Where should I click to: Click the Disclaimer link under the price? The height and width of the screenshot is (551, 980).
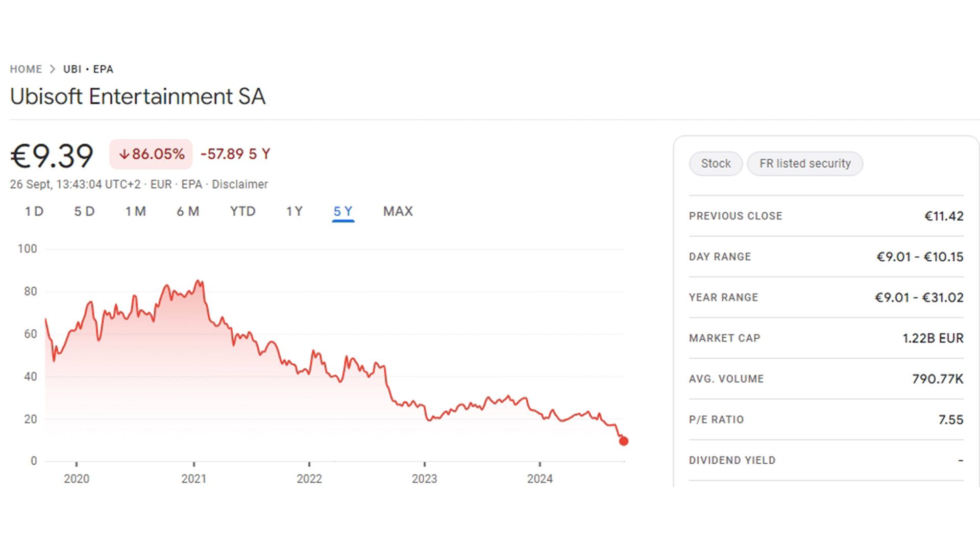pyautogui.click(x=240, y=184)
